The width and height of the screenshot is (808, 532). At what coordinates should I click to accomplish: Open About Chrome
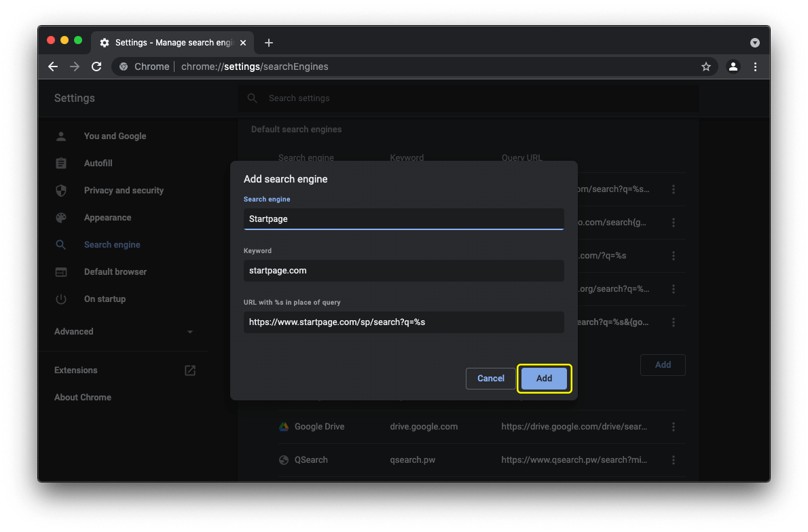[x=82, y=398]
